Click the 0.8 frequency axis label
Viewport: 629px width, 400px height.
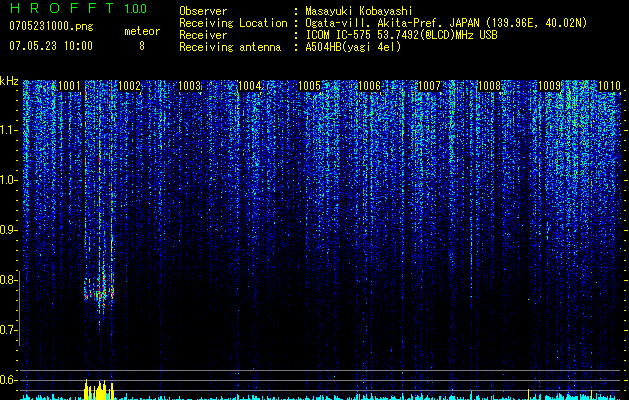(x=7, y=280)
